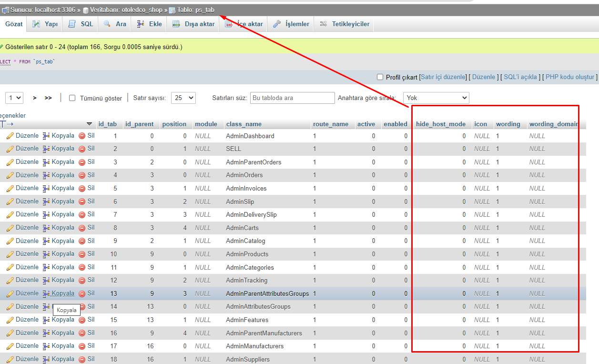Click the copy icon in row 5 AdminInvoices
599x364 pixels.
point(46,188)
